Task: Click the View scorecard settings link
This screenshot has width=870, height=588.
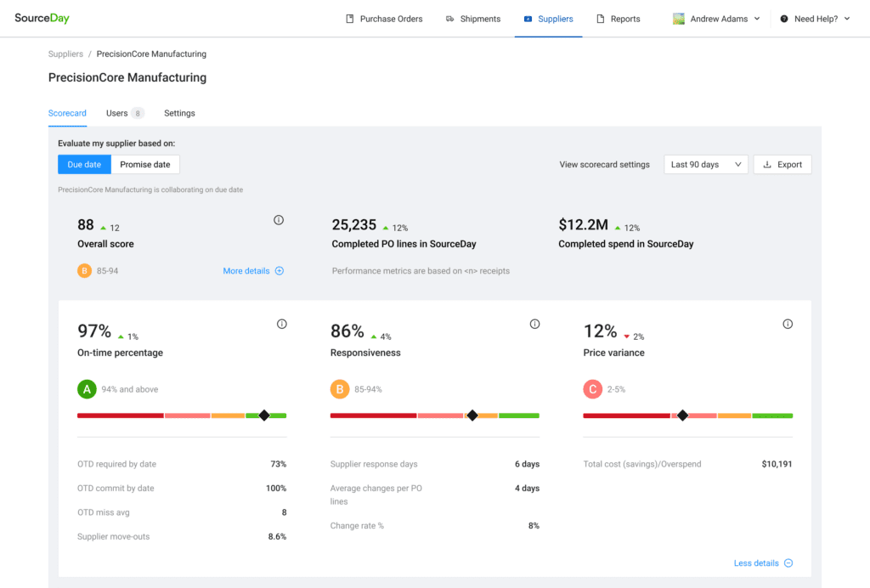Action: (x=604, y=164)
